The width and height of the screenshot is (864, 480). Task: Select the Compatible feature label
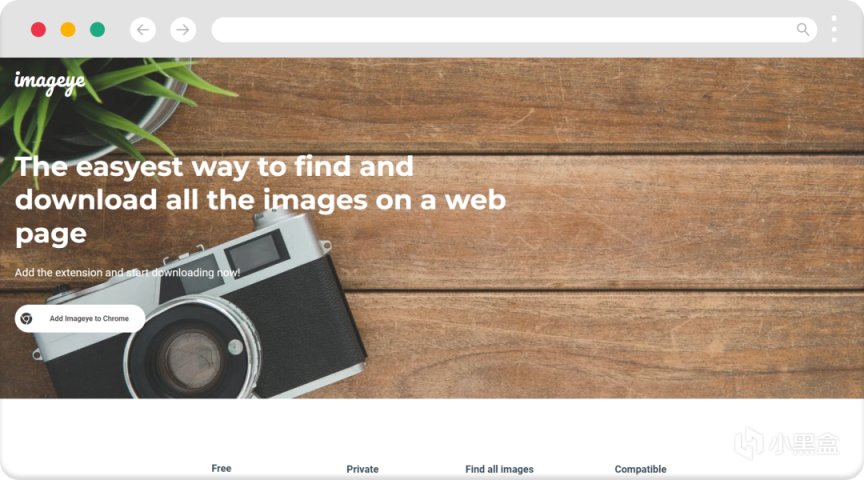click(640, 470)
